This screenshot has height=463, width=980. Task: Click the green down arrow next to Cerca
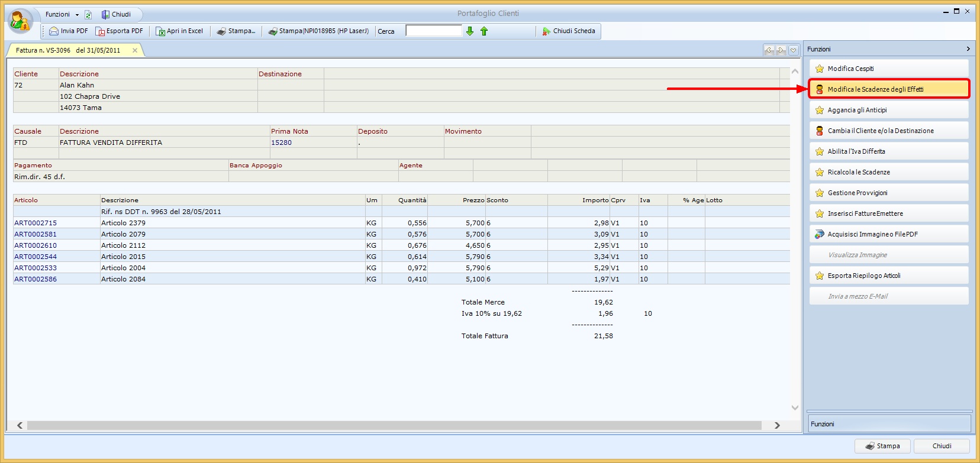point(470,31)
